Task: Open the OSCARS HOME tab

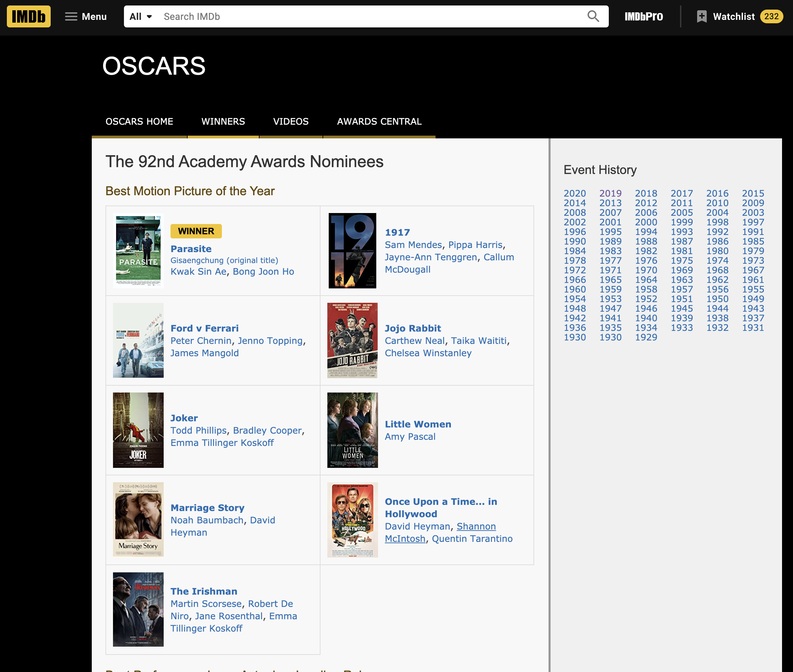Action: coord(139,122)
